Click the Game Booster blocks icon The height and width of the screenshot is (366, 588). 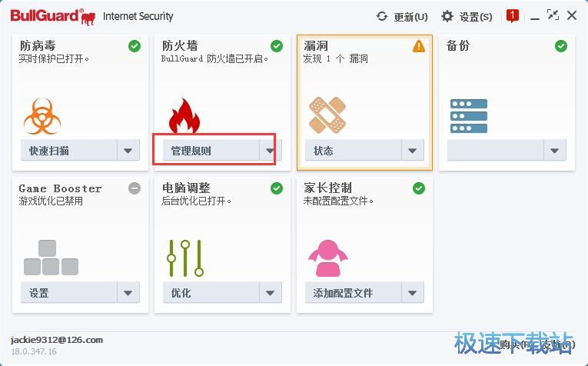coord(51,258)
